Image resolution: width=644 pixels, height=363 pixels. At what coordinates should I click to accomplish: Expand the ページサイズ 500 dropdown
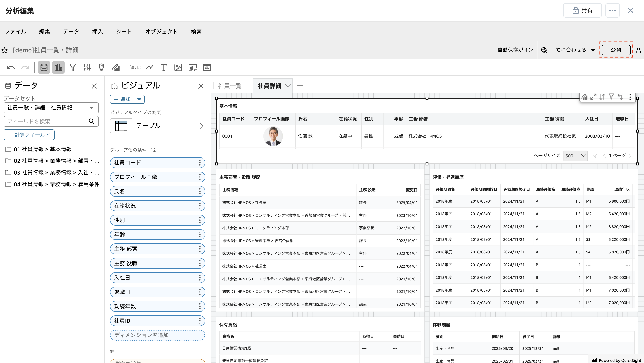(575, 156)
